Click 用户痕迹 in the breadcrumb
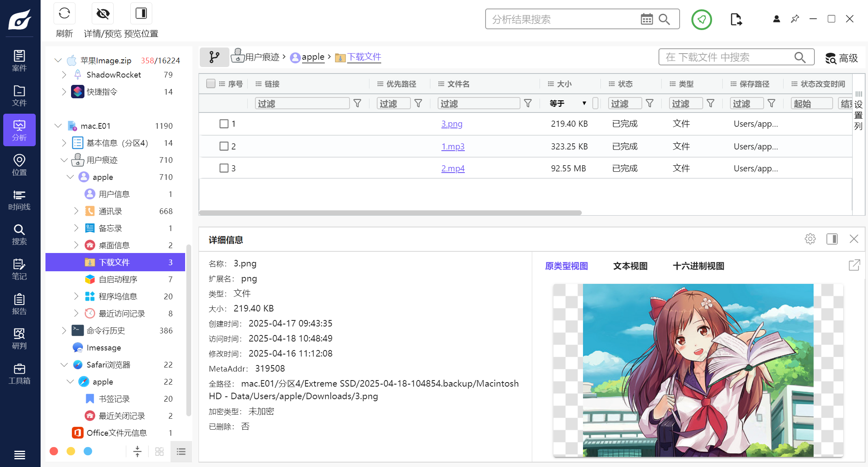This screenshot has width=868, height=467. click(x=262, y=57)
